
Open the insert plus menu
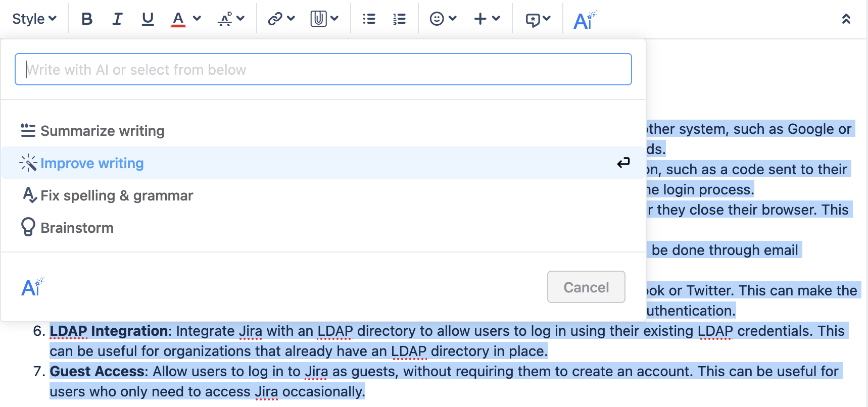click(x=480, y=19)
